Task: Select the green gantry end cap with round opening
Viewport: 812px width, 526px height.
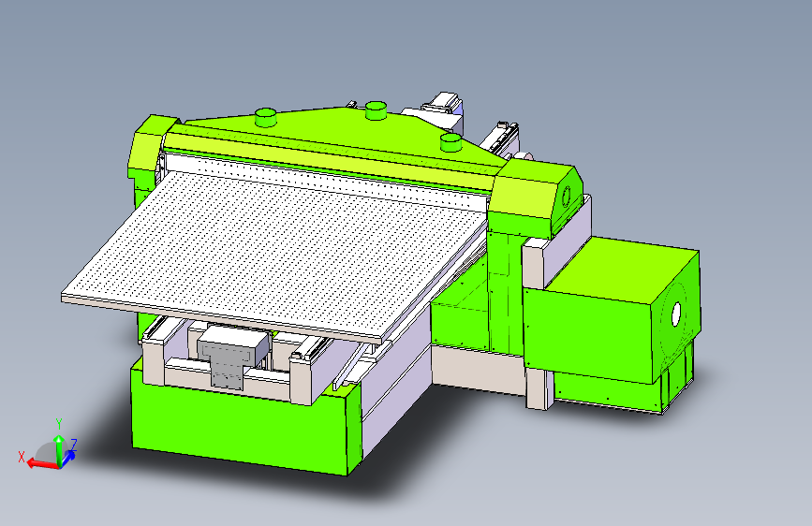Action: pyautogui.click(x=536, y=199)
